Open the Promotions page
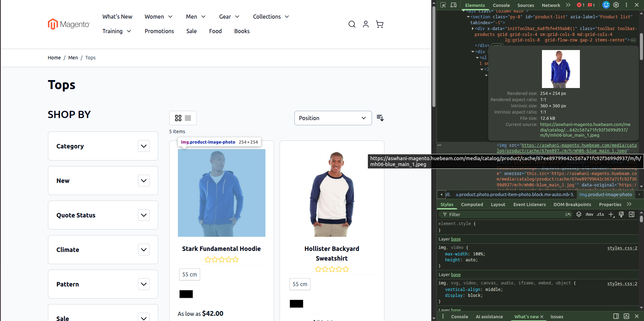This screenshot has height=321, width=644. point(159,31)
